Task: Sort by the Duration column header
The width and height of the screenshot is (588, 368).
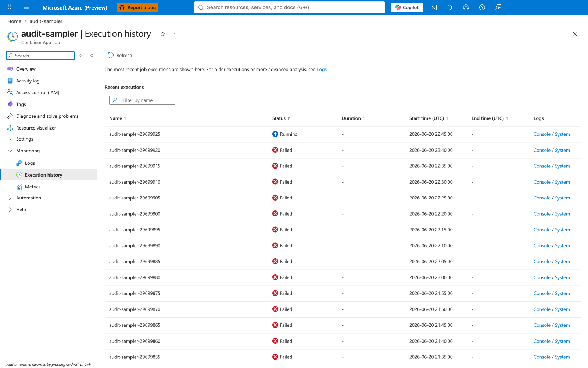Action: click(354, 118)
